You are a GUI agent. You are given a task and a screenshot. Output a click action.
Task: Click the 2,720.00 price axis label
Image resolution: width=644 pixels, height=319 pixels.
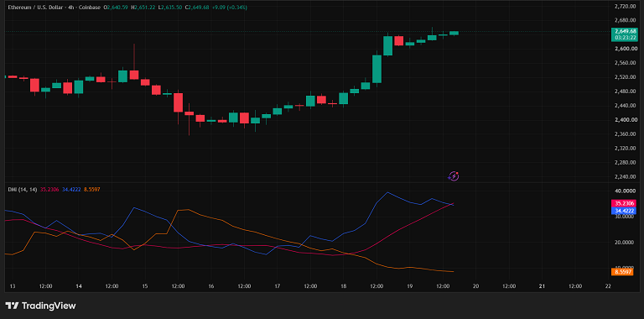coord(624,7)
